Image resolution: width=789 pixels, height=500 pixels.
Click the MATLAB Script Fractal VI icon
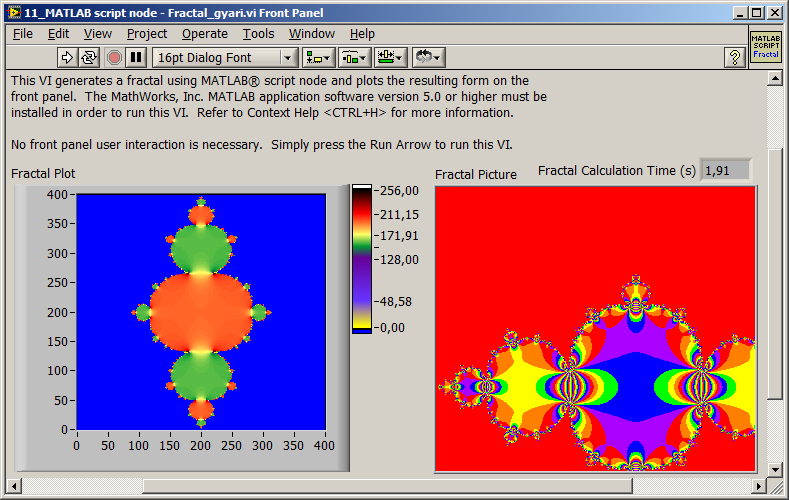765,47
